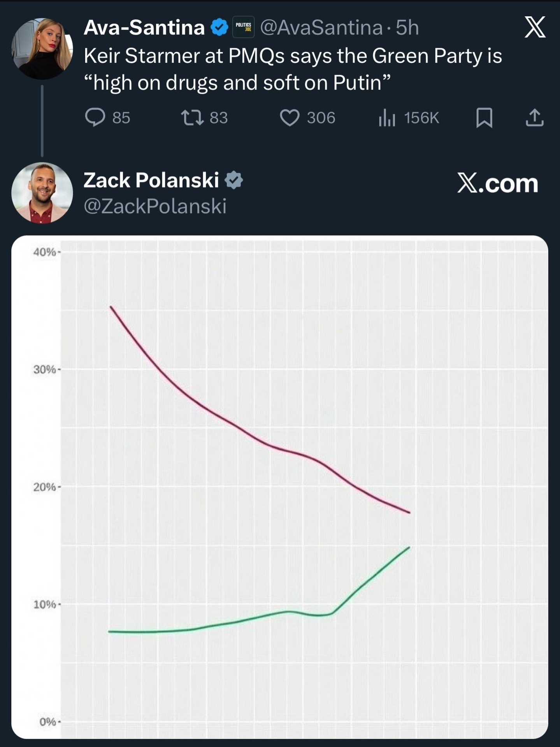Image resolution: width=560 pixels, height=747 pixels.
Task: Open the polling chart image
Action: click(279, 487)
